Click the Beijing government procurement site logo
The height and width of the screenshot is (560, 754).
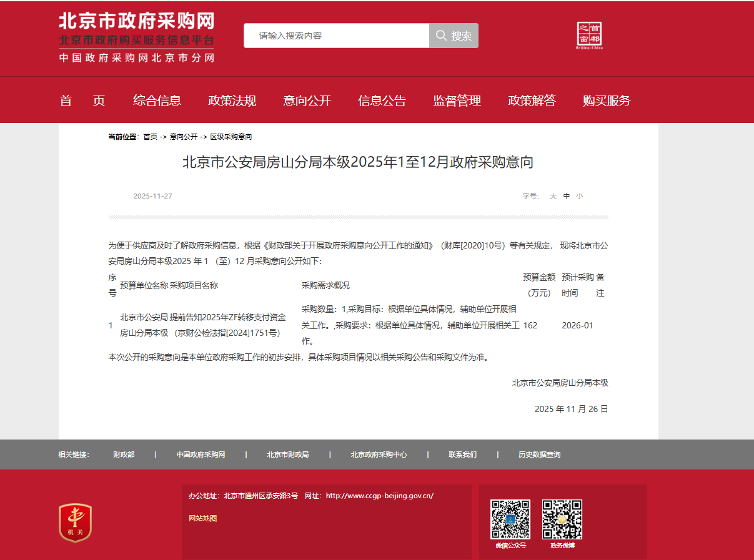tap(136, 37)
